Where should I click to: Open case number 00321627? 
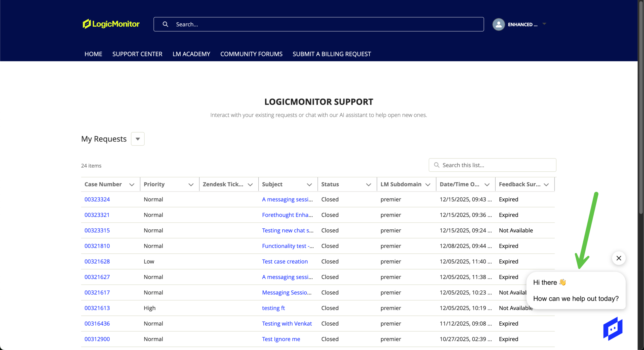point(97,277)
